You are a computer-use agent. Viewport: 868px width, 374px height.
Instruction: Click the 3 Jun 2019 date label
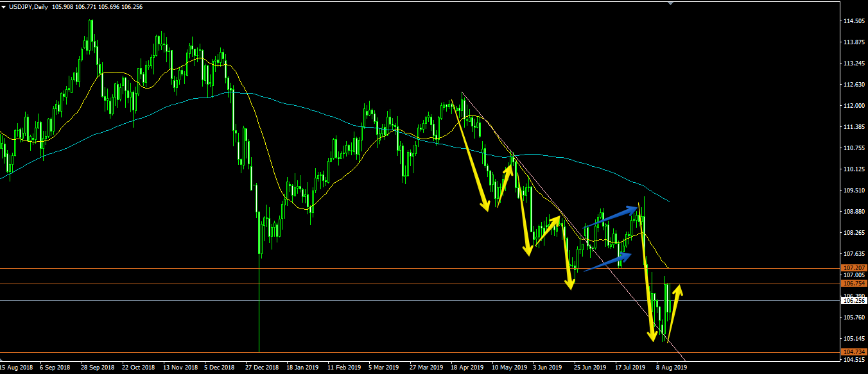click(x=548, y=368)
